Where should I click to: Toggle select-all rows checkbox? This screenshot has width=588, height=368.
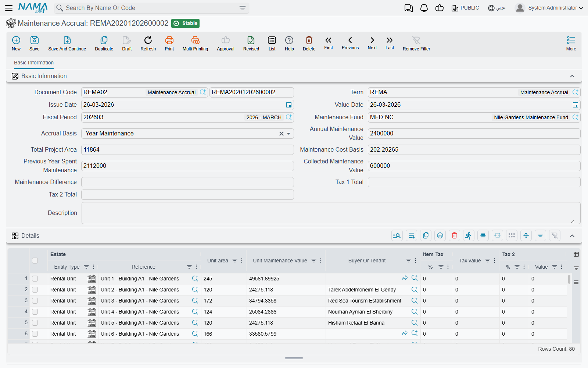tap(35, 261)
